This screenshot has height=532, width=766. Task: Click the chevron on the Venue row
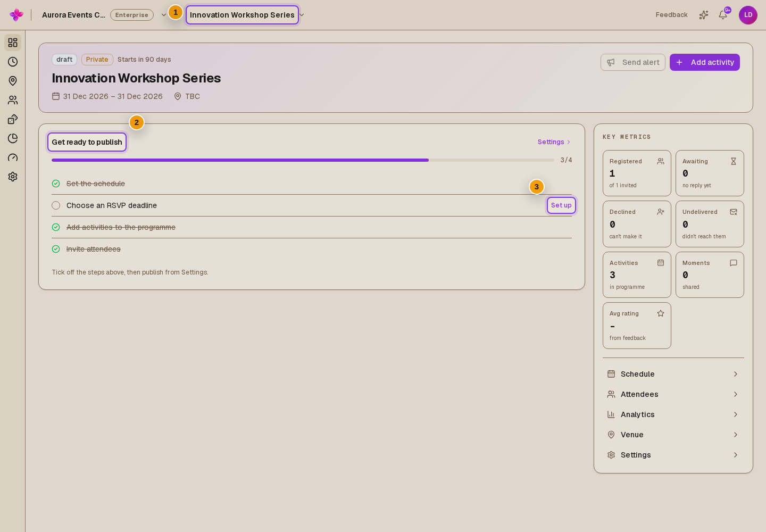(736, 435)
